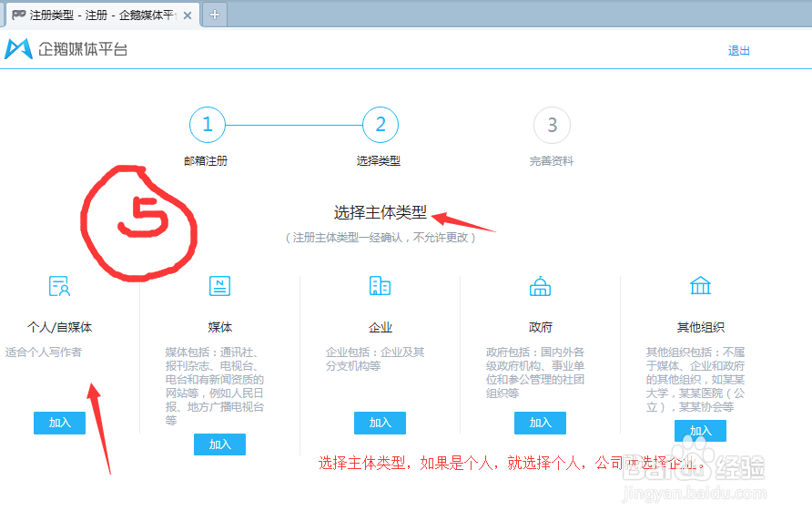Click the 企业 heading
This screenshot has height=521, width=812.
tap(381, 328)
